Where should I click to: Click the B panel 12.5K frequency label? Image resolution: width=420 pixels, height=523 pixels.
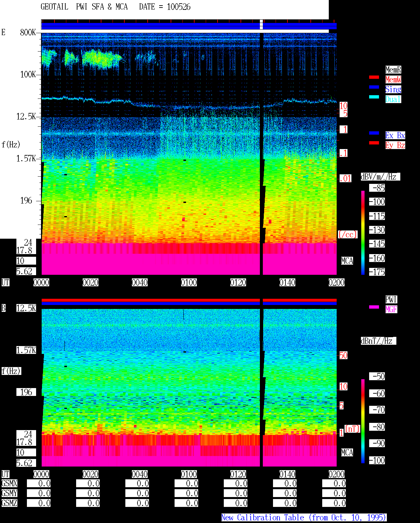click(x=26, y=308)
